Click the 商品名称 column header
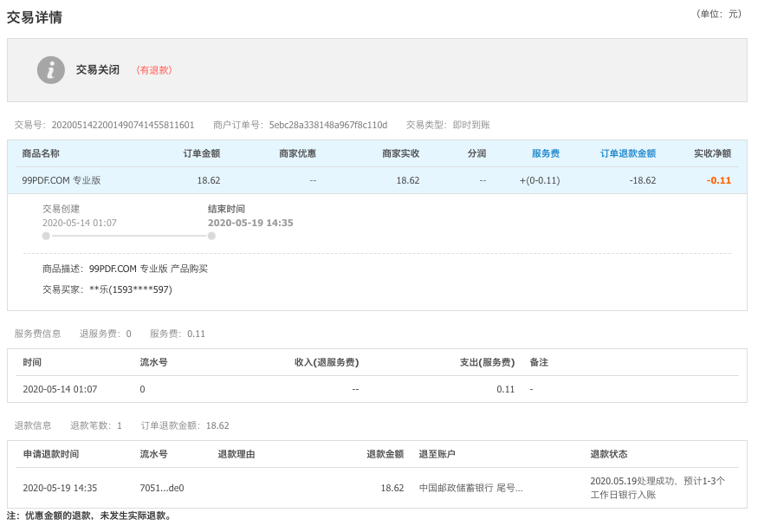 coord(41,154)
